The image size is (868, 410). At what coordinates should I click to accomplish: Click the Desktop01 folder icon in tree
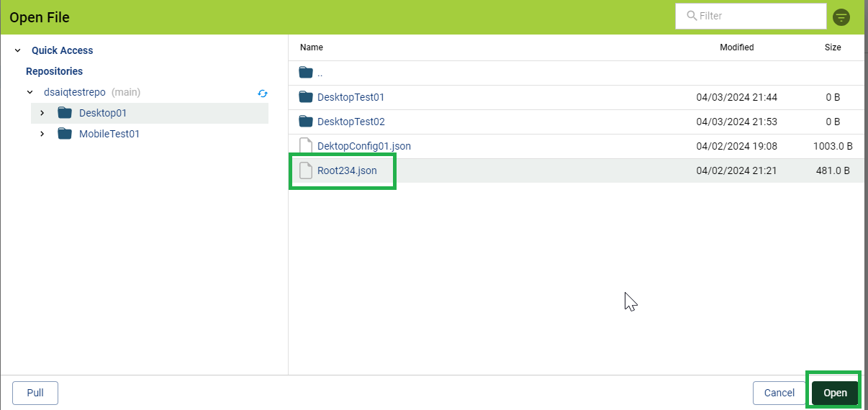tap(65, 113)
